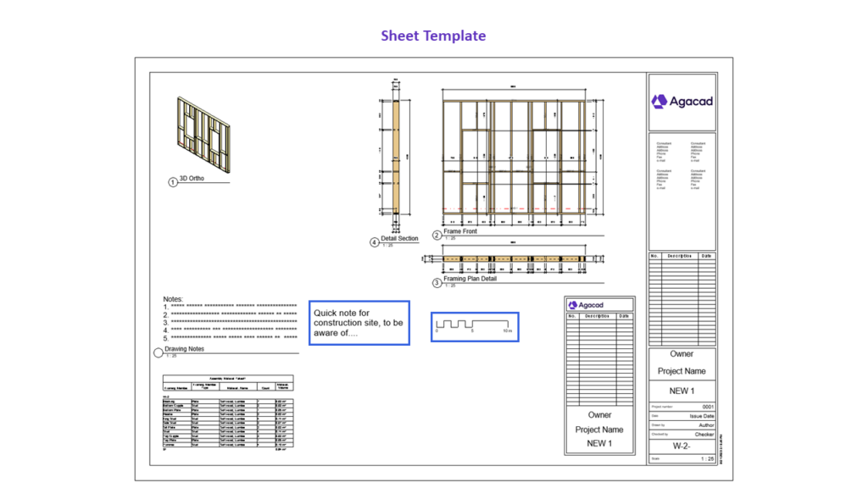Click the "Checker" field

tap(704, 435)
